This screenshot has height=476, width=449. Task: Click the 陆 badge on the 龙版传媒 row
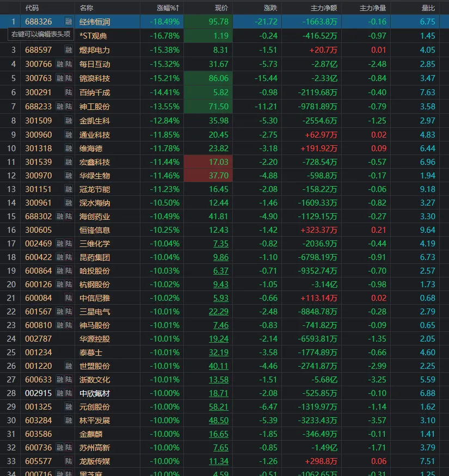coord(69,461)
